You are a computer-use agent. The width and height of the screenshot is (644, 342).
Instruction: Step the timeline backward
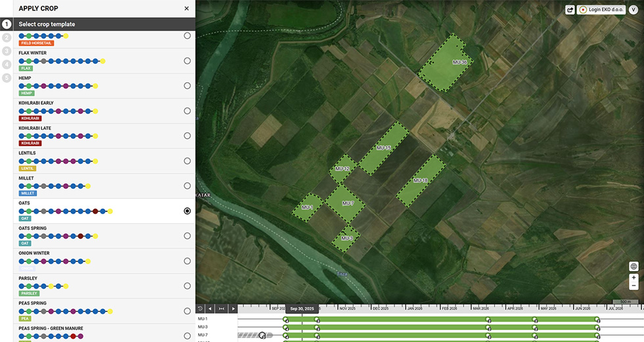(x=210, y=308)
